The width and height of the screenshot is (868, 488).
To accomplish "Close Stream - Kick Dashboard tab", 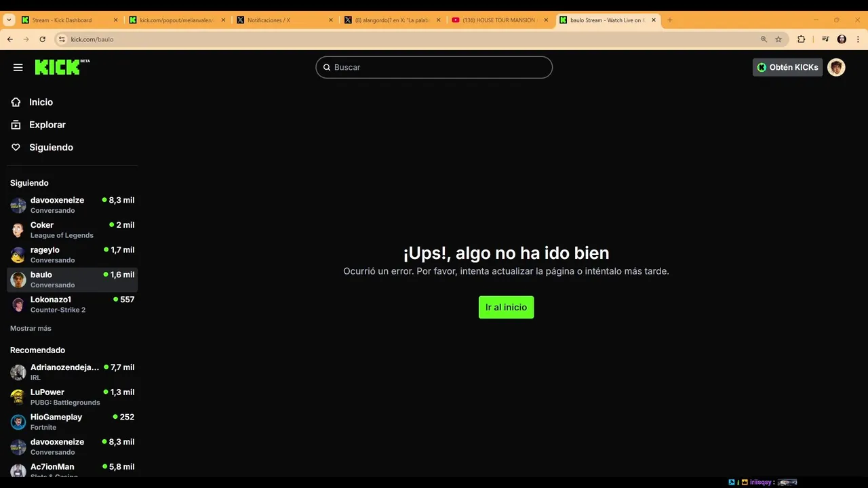I will [x=115, y=20].
